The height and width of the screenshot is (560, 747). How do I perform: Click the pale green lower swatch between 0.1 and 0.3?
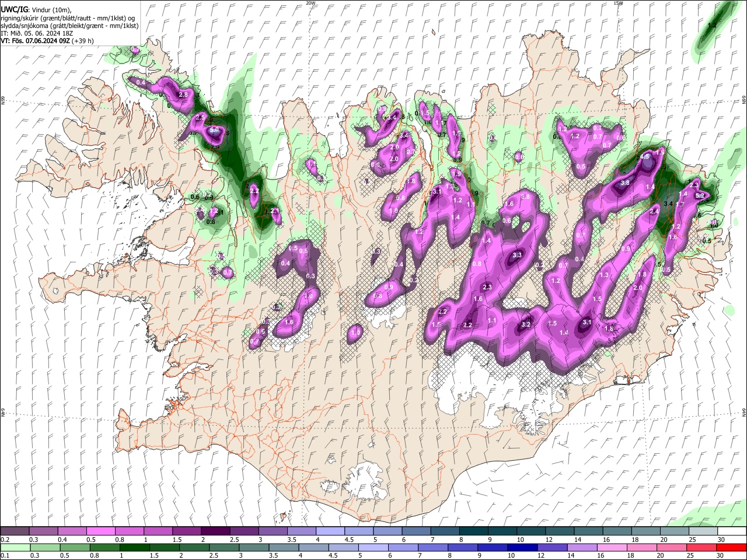tap(15, 548)
